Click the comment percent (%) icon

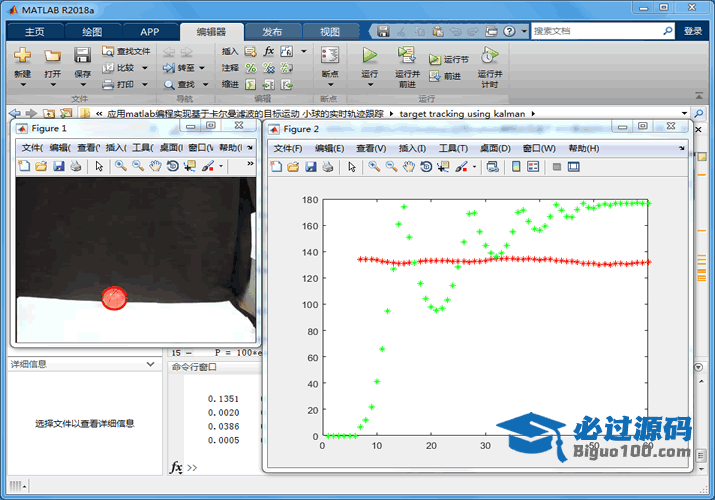pyautogui.click(x=251, y=68)
